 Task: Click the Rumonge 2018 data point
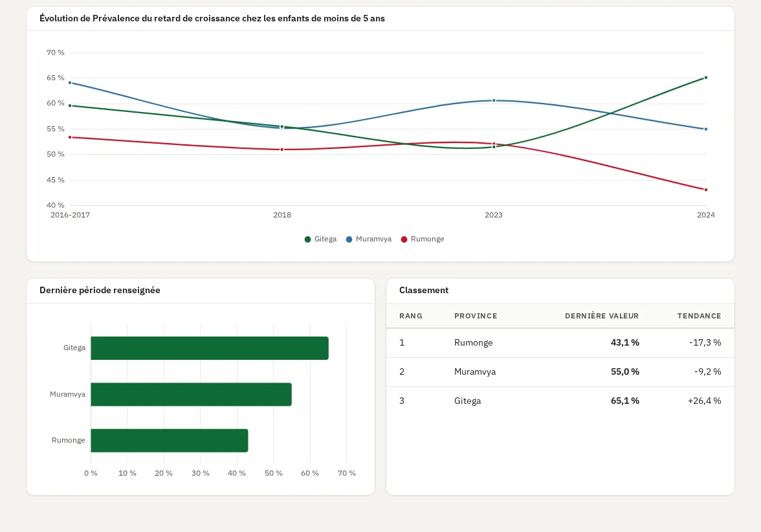(282, 150)
